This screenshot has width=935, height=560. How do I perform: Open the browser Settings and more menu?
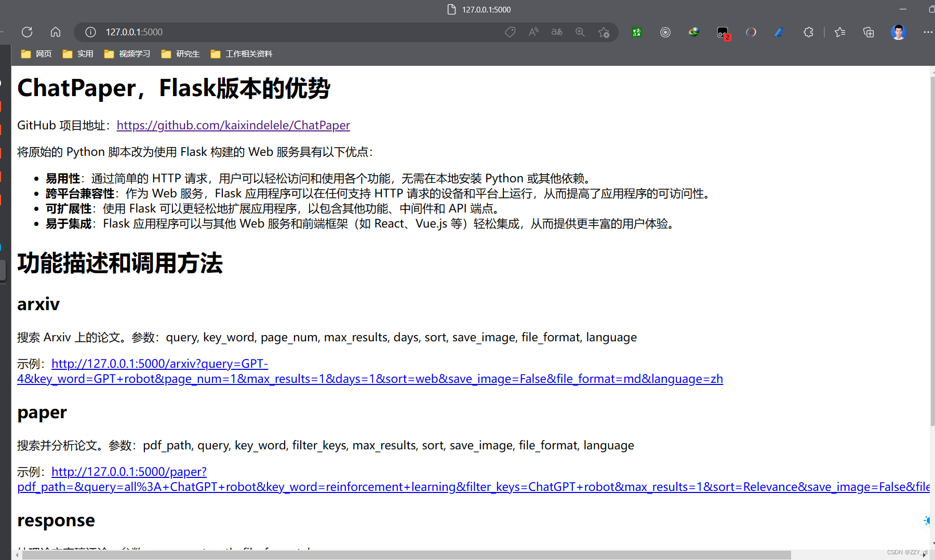(x=928, y=32)
